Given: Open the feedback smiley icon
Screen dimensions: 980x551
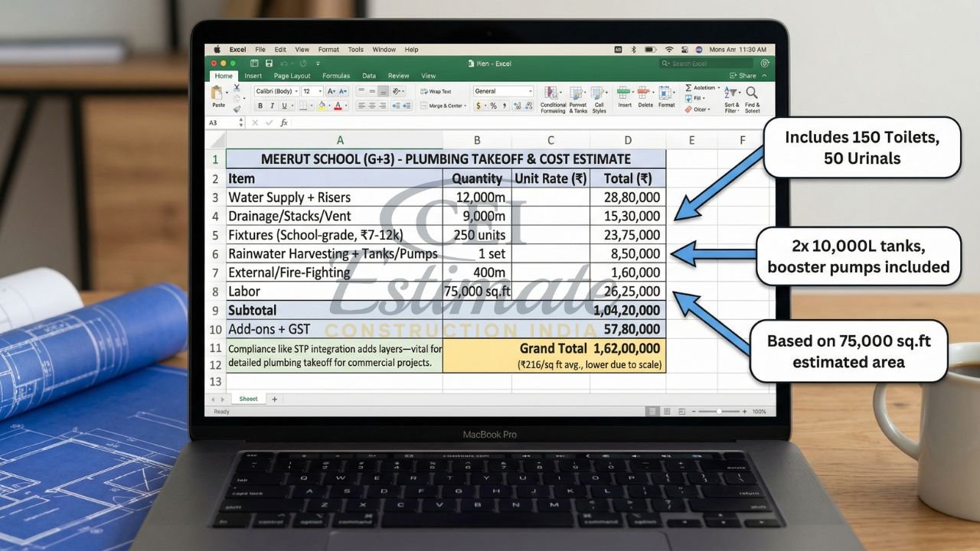Looking at the screenshot, I should (764, 64).
